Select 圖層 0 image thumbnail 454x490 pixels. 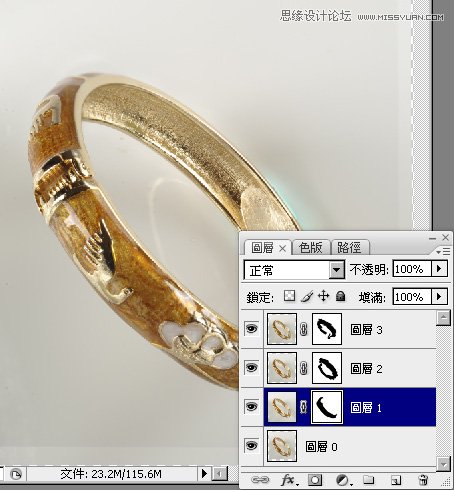(282, 446)
